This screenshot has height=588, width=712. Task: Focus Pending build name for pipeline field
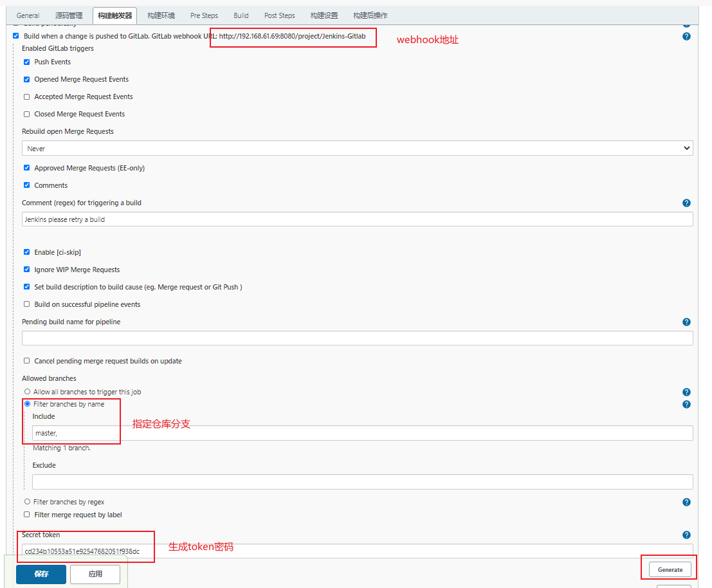pyautogui.click(x=358, y=338)
